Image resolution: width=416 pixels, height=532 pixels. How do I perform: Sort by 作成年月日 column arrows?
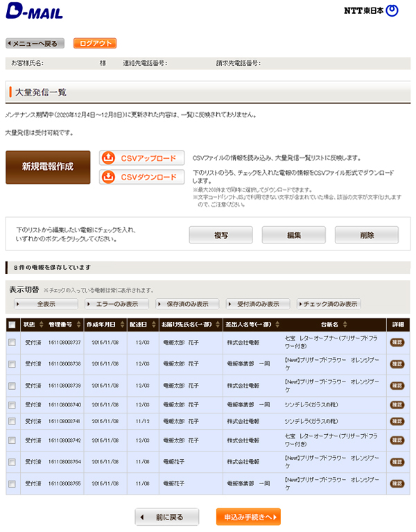[x=123, y=325]
